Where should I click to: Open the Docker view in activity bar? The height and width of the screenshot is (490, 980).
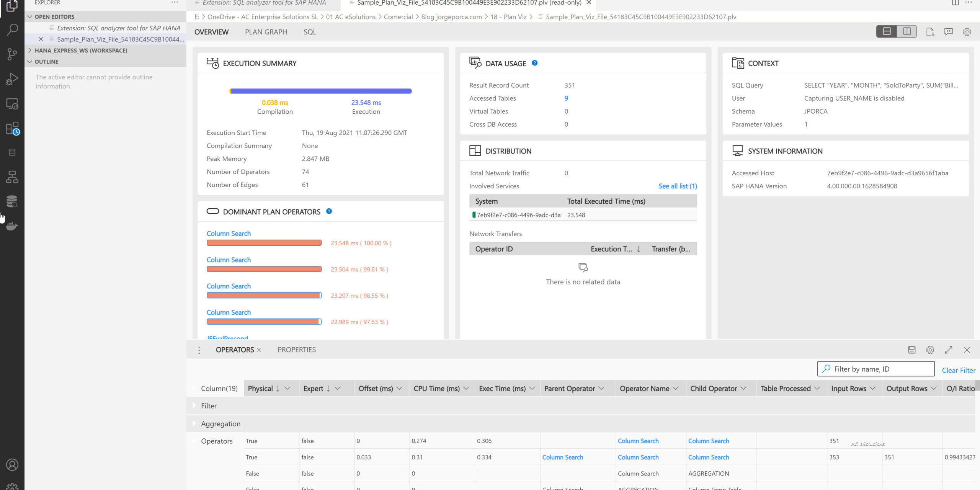(12, 226)
